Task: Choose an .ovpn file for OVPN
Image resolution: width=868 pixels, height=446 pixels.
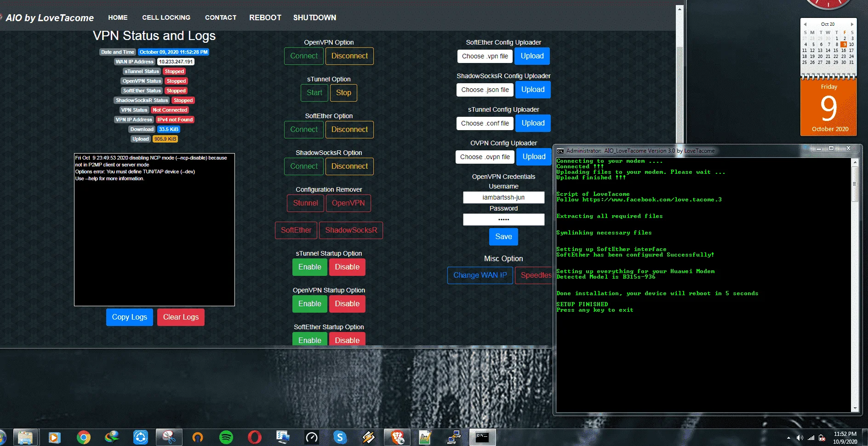Action: 485,157
